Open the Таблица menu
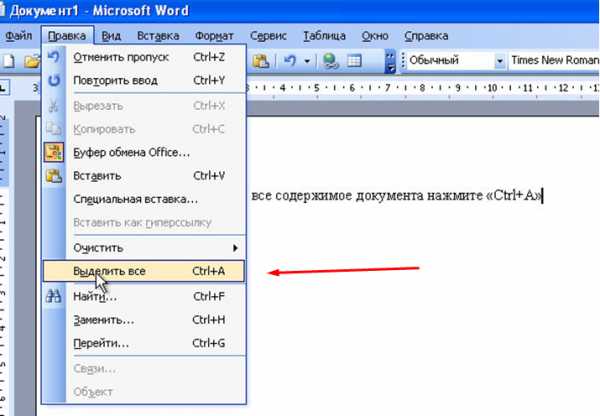Screen dimensions: 600x416 324,36
